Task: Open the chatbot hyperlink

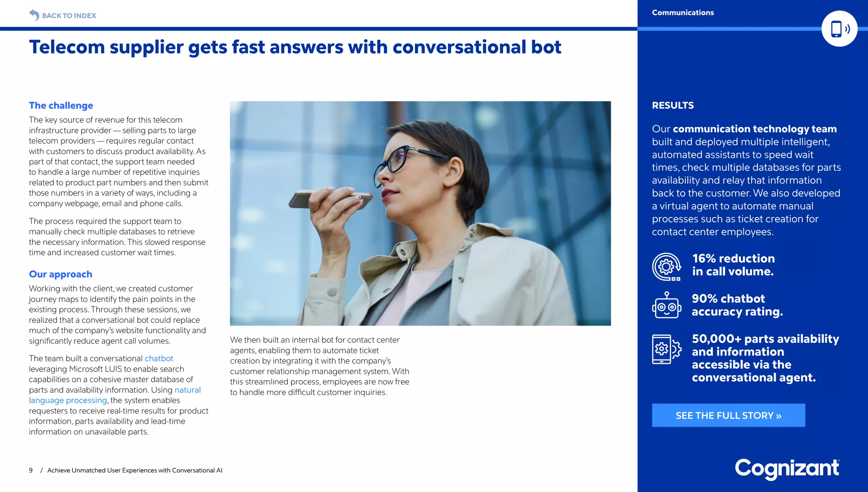Action: point(159,359)
